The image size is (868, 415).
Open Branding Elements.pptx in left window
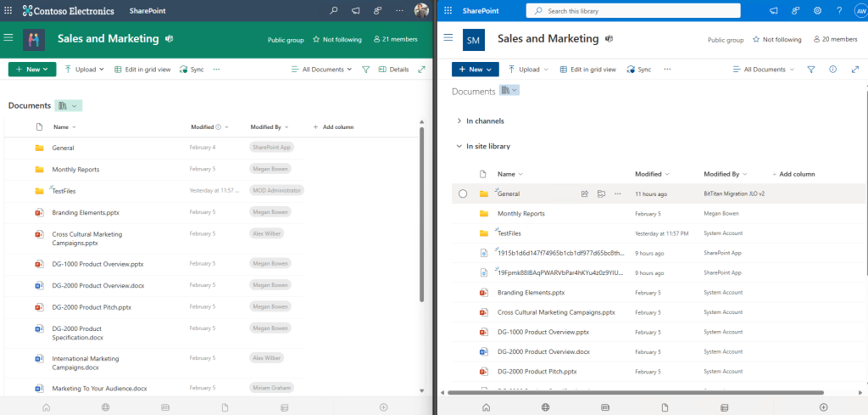coord(86,212)
